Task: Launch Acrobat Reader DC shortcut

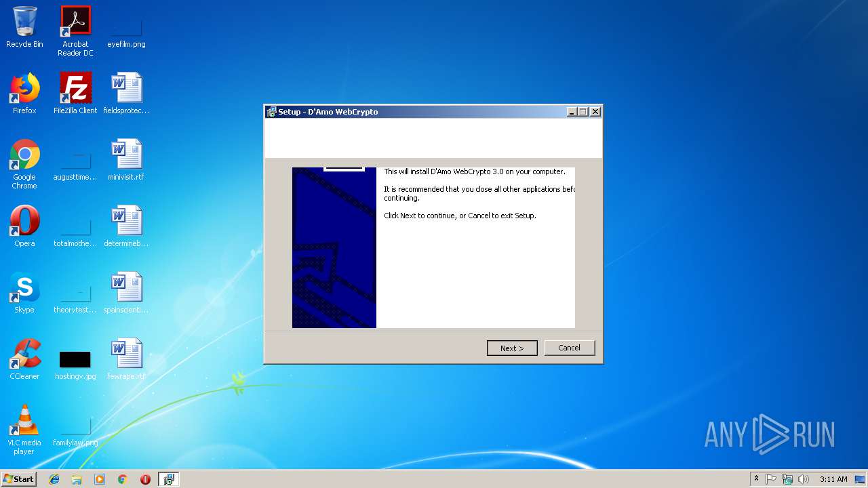Action: 75,31
